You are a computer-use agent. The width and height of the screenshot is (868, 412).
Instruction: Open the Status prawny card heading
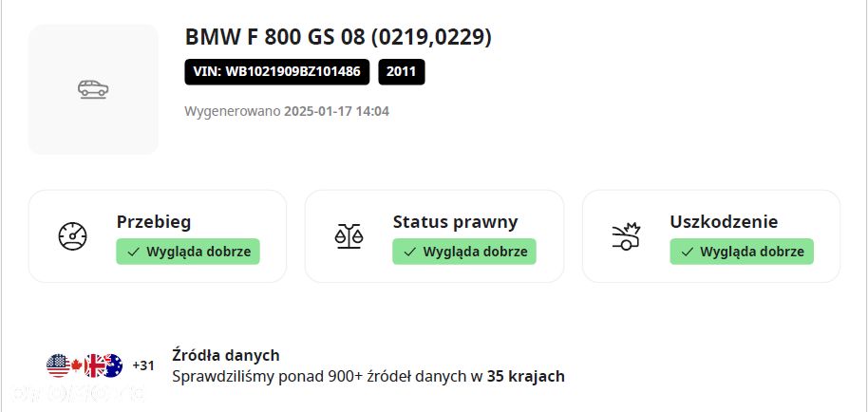(x=456, y=222)
